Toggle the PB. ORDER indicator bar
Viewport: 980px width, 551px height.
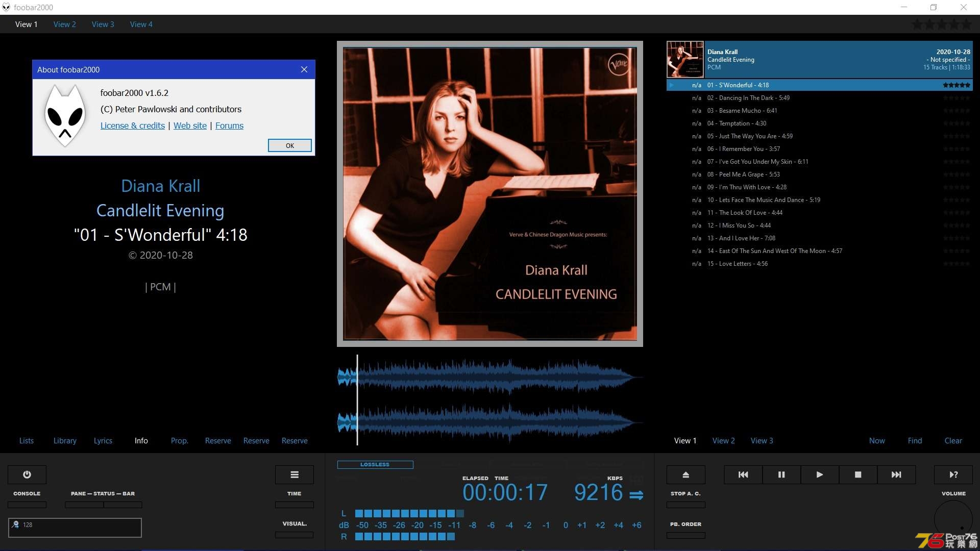(x=686, y=535)
